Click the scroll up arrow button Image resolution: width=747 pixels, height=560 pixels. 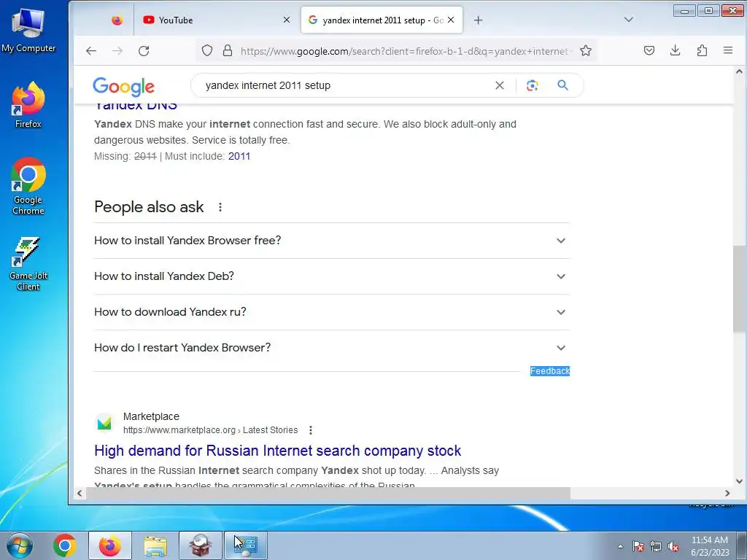pos(739,72)
